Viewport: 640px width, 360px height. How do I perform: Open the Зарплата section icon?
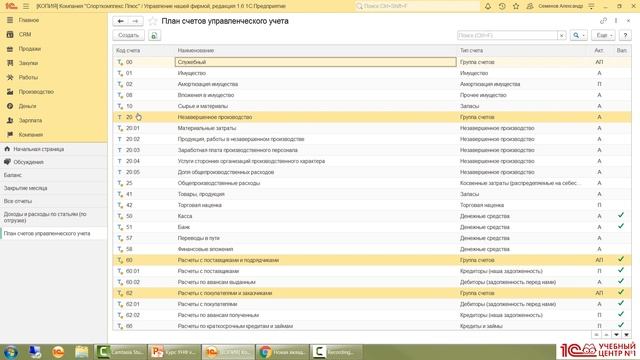[x=10, y=120]
